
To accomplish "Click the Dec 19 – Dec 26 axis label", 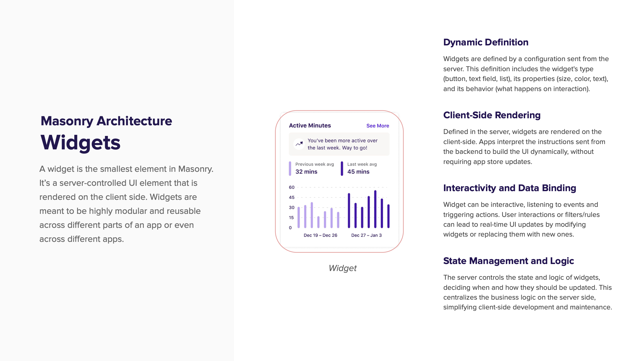I will (320, 235).
